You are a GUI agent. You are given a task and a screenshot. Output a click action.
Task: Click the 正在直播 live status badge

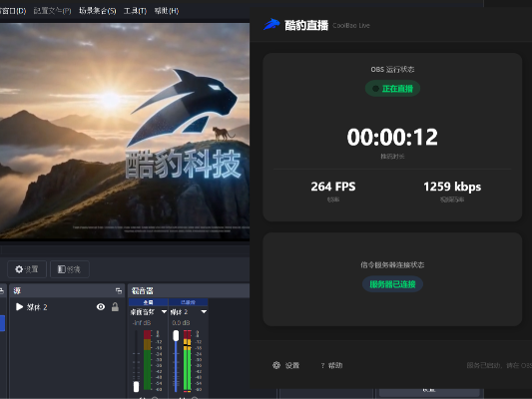(x=392, y=89)
